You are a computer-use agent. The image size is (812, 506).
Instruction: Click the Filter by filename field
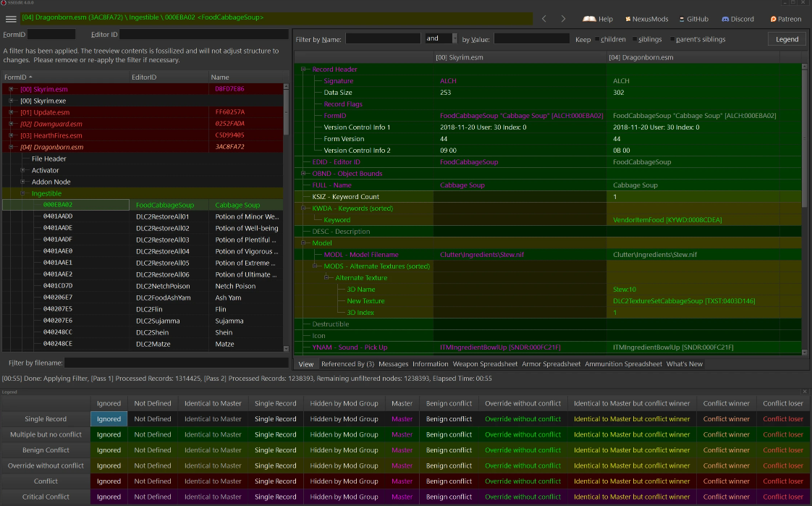click(176, 363)
